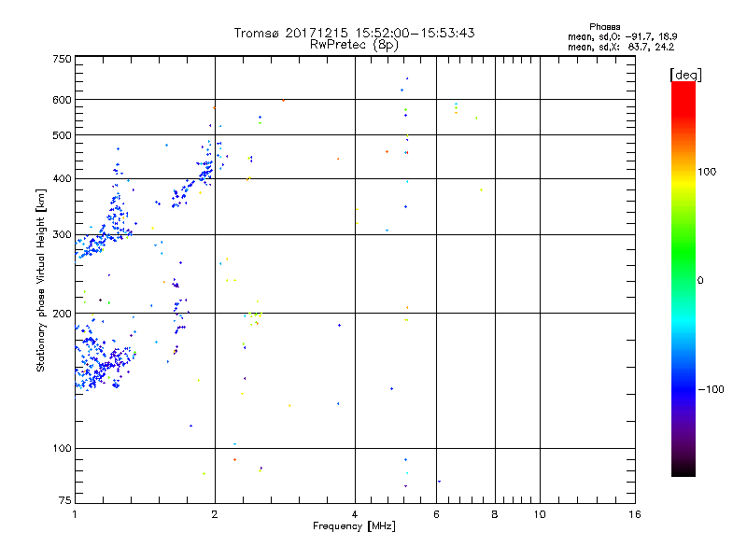747x560 pixels.
Task: Click the colorbar tick label '0'
Action: [699, 280]
